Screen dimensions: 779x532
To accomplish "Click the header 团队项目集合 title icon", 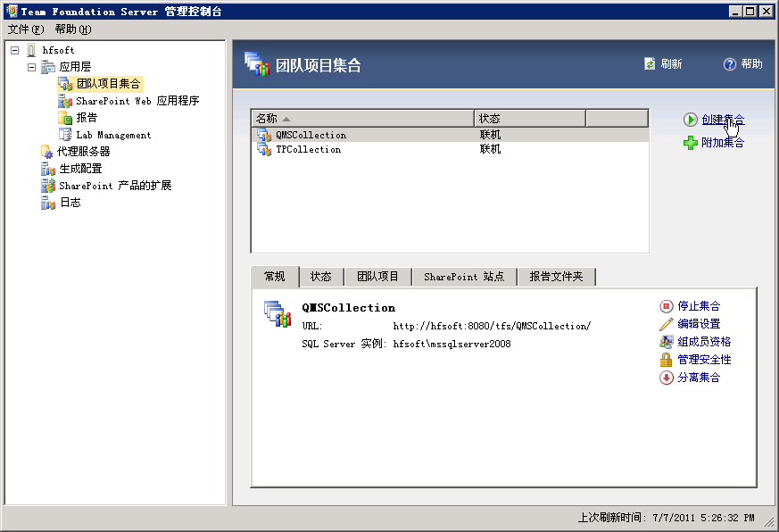I will (x=257, y=64).
